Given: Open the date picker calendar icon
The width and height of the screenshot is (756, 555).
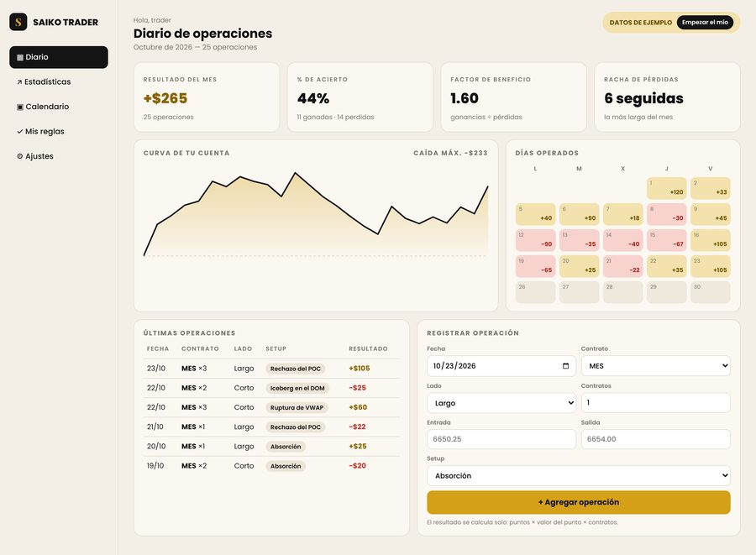Looking at the screenshot, I should pos(565,366).
